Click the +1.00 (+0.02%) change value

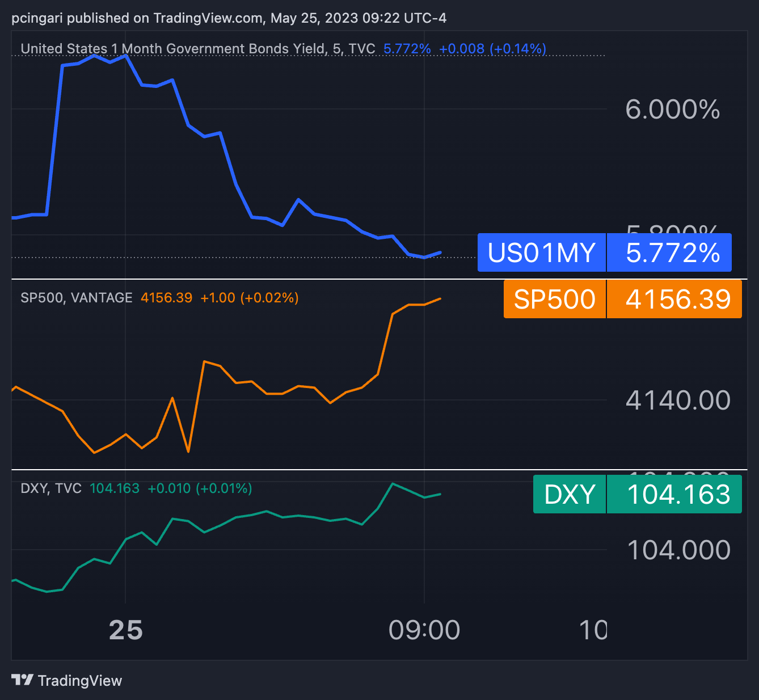pos(250,298)
